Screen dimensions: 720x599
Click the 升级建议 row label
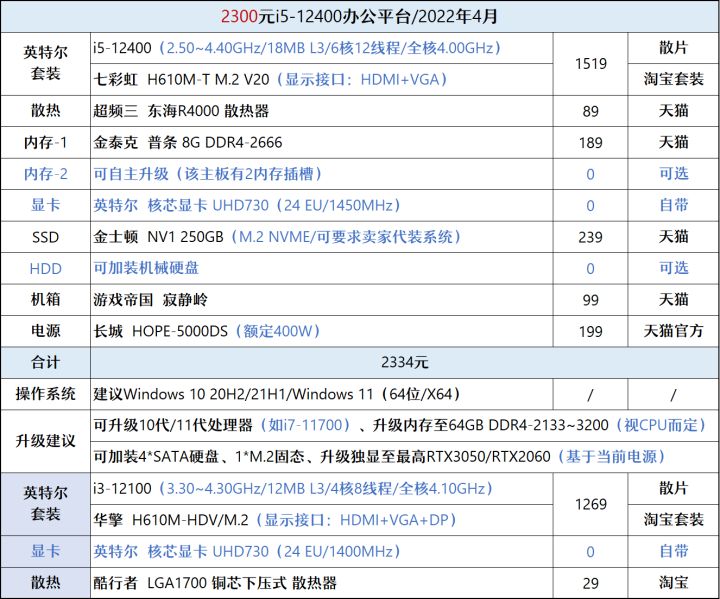tap(45, 441)
